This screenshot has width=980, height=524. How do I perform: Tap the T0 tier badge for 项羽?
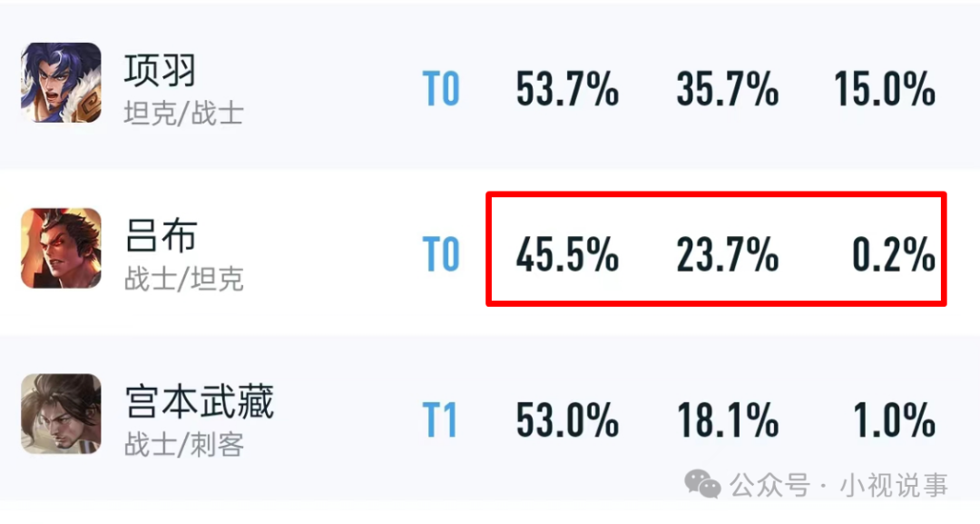tap(441, 89)
